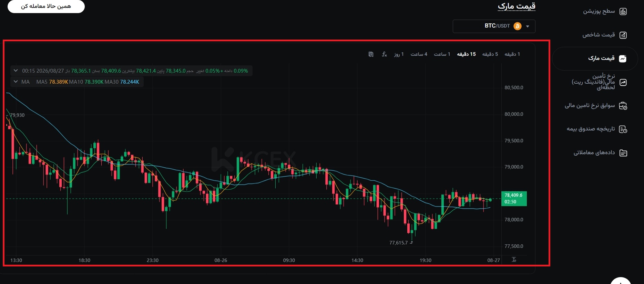Click the chart settings list icon
644x284 pixels.
tap(371, 54)
